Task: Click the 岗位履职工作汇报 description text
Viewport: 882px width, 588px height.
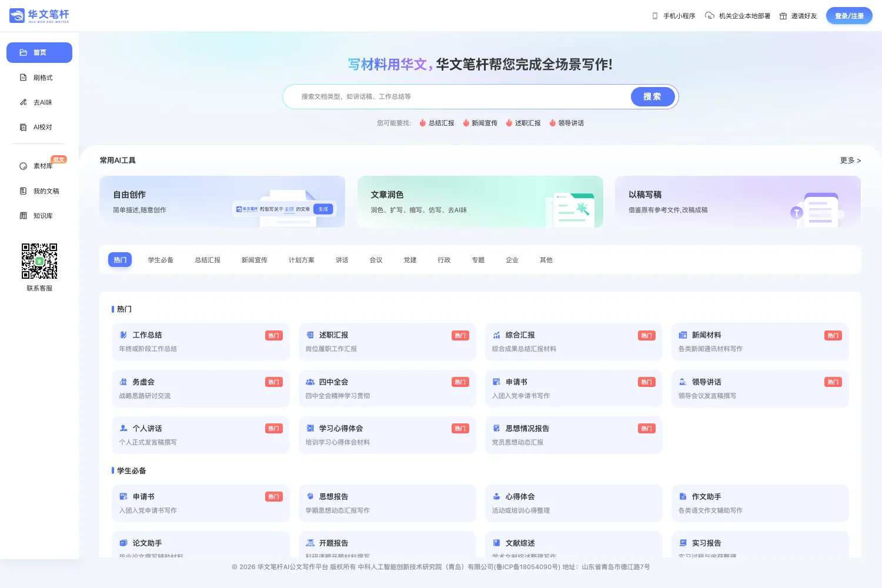Action: coord(331,349)
